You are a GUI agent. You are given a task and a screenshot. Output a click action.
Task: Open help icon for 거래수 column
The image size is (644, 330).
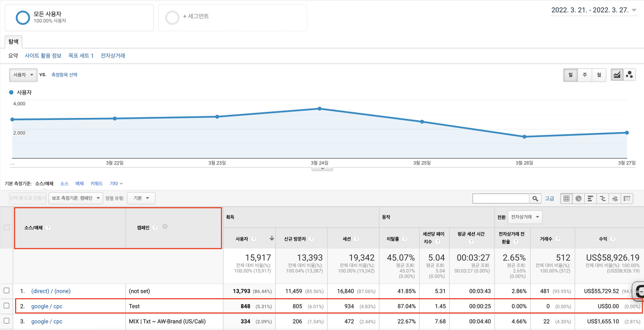[558, 239]
